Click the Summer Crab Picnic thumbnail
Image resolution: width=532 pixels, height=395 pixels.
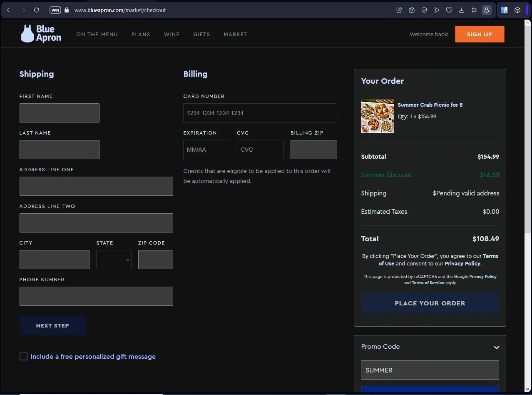pyautogui.click(x=377, y=116)
